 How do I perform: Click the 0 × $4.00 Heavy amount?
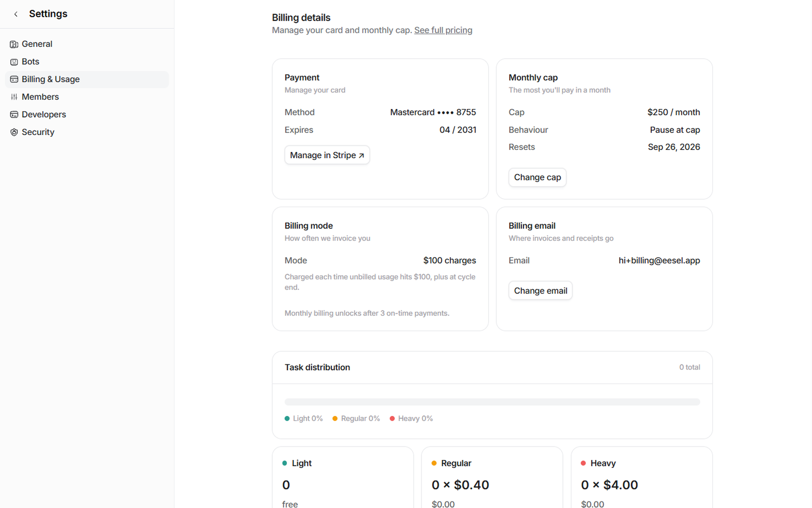point(609,485)
